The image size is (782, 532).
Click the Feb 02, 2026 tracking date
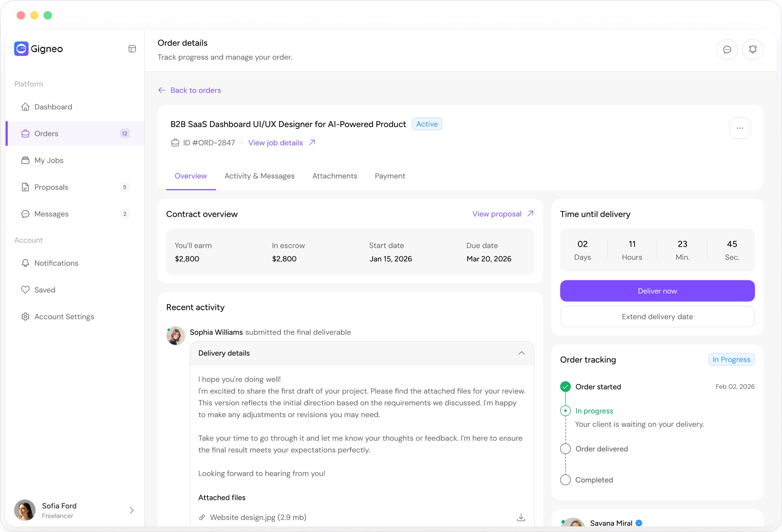(735, 387)
